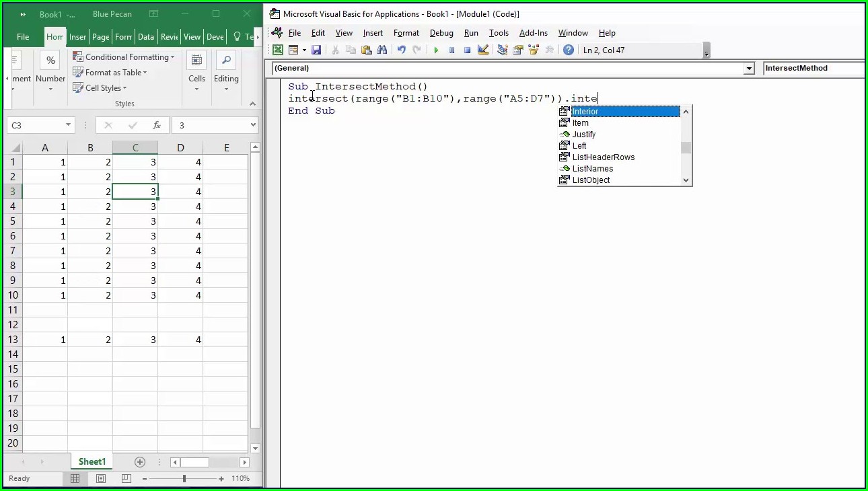Undo the last edit in VBA toolbar
868x491 pixels.
pos(401,50)
